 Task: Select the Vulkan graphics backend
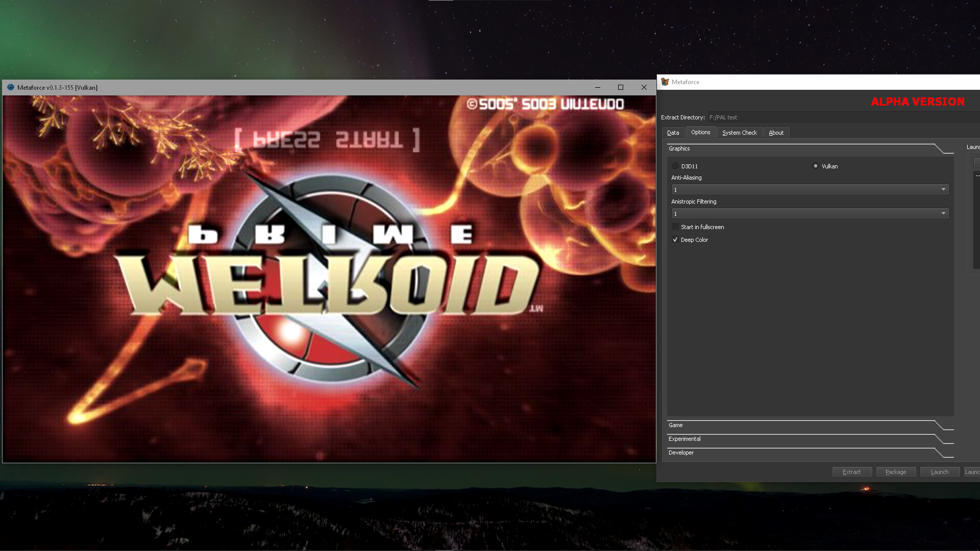(x=816, y=166)
